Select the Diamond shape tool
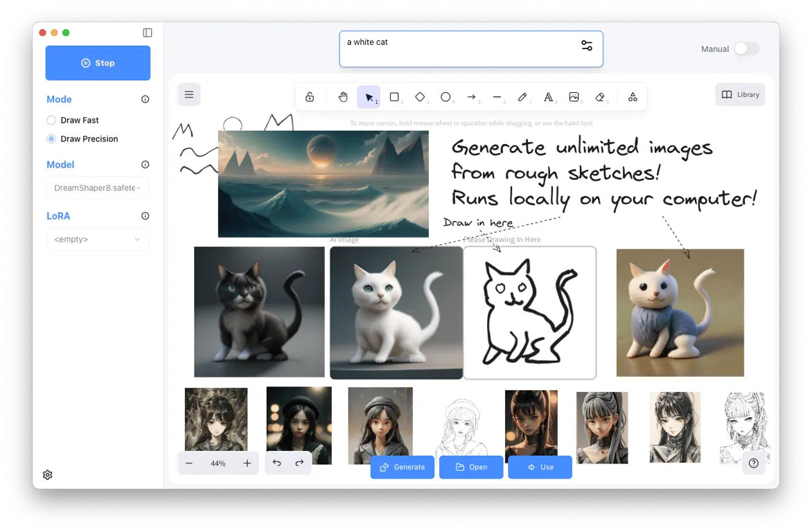 click(420, 96)
